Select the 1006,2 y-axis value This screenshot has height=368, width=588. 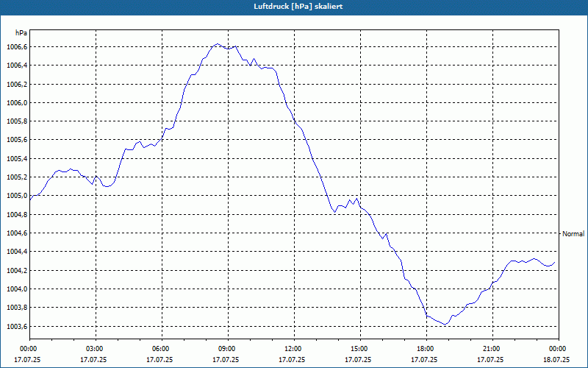17,85
